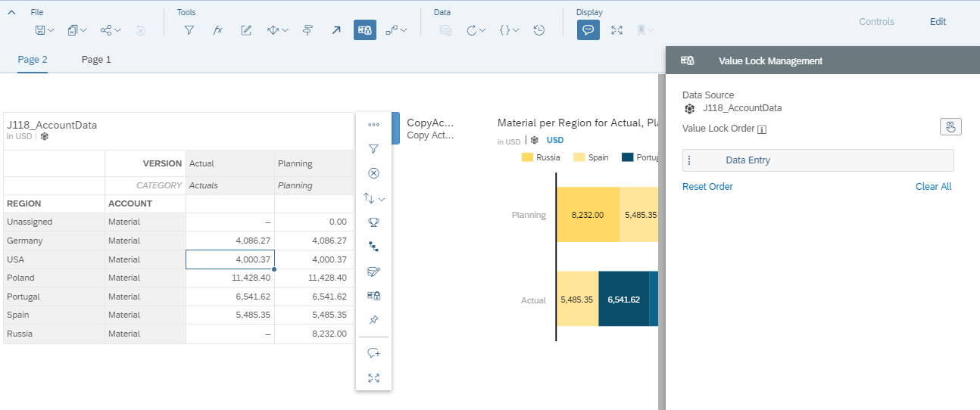980x410 pixels.
Task: Click the Spain legend color swatch
Action: (x=579, y=157)
